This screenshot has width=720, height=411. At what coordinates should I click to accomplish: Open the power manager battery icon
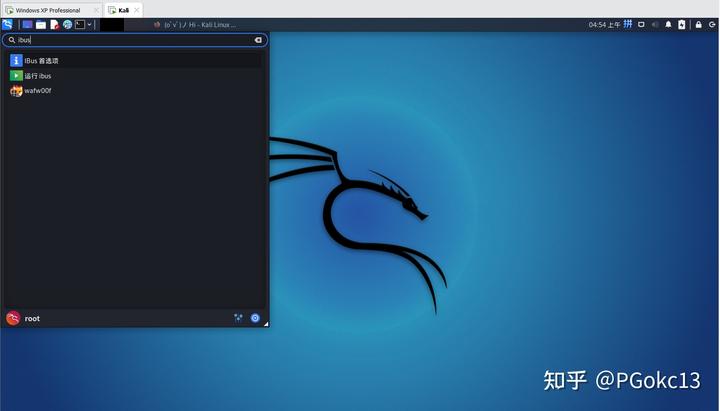682,25
